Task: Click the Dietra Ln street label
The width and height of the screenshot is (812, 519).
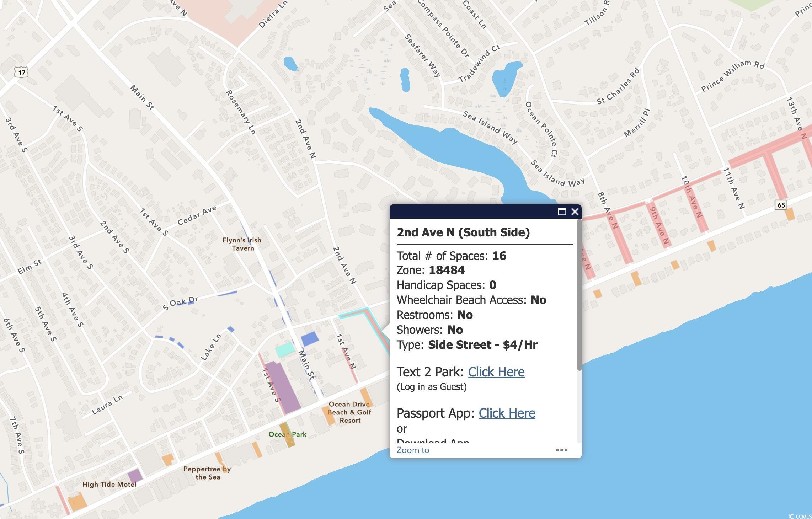Action: click(x=273, y=14)
